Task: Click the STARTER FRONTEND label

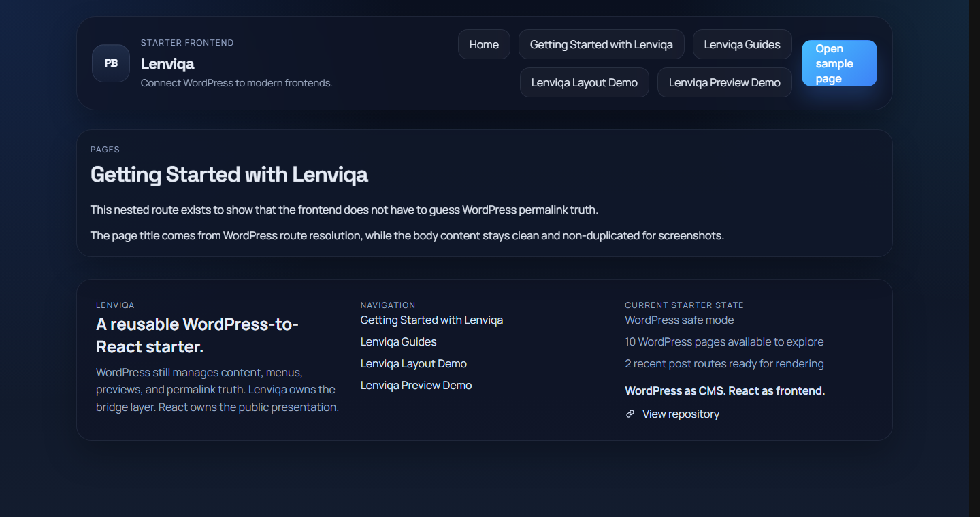Action: [x=187, y=43]
